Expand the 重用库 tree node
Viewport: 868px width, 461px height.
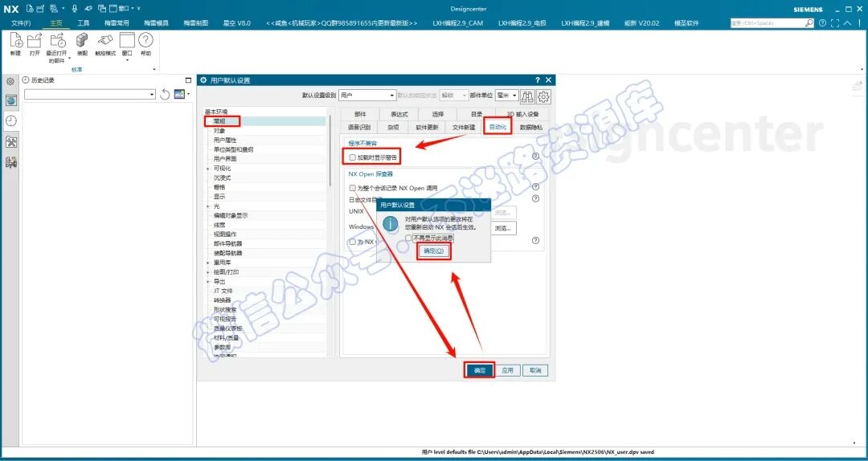(207, 263)
